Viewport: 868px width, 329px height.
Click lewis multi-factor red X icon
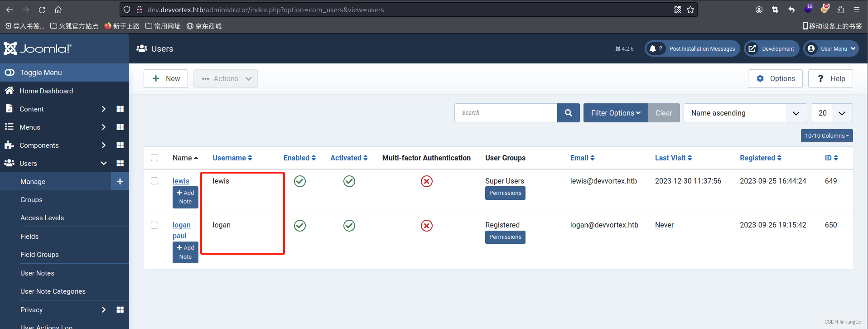pos(427,181)
